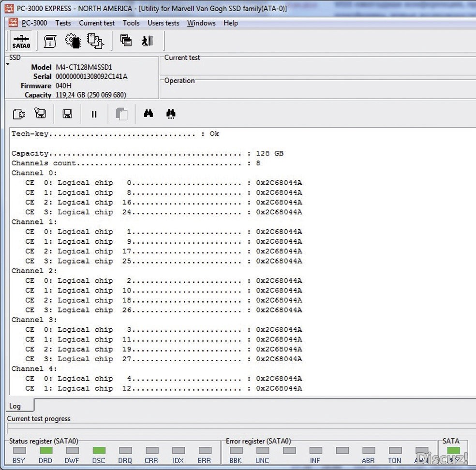
Task: Select the Logical chip 27 row
Action: pos(164,359)
